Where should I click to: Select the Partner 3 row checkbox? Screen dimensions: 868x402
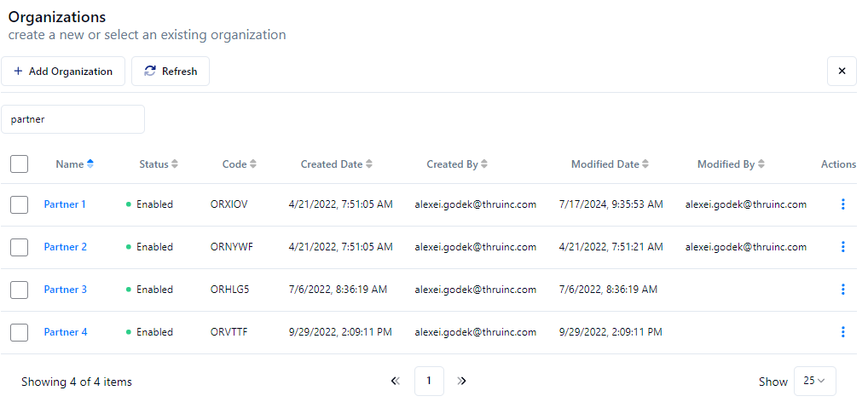pyautogui.click(x=20, y=290)
